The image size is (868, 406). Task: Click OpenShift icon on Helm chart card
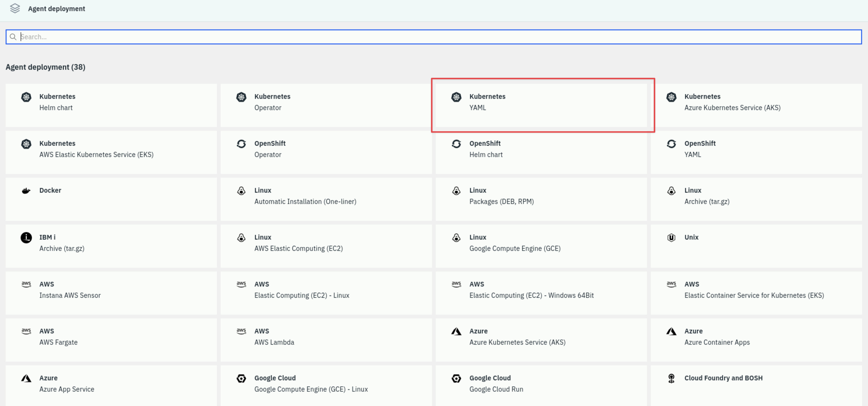456,144
